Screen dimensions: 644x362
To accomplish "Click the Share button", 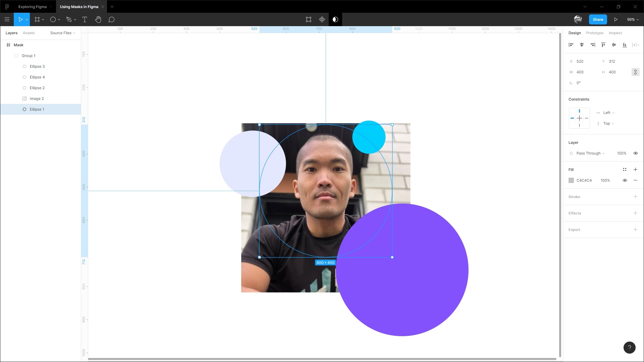I will tap(598, 19).
